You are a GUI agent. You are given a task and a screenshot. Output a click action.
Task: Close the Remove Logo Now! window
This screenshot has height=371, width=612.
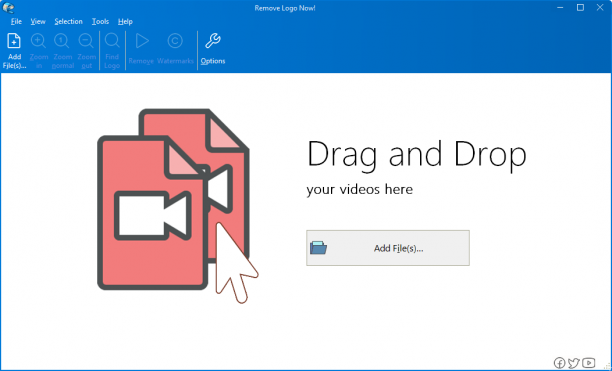(600, 7)
